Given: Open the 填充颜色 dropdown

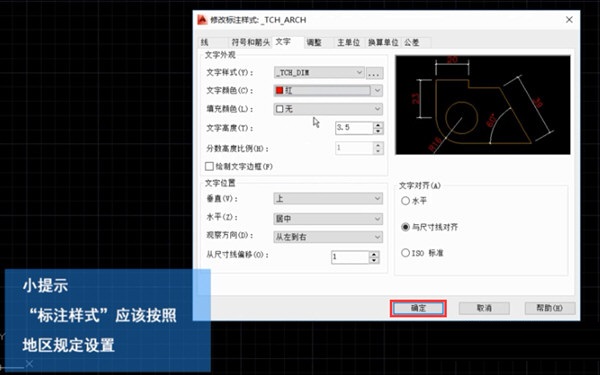Looking at the screenshot, I should coord(328,109).
